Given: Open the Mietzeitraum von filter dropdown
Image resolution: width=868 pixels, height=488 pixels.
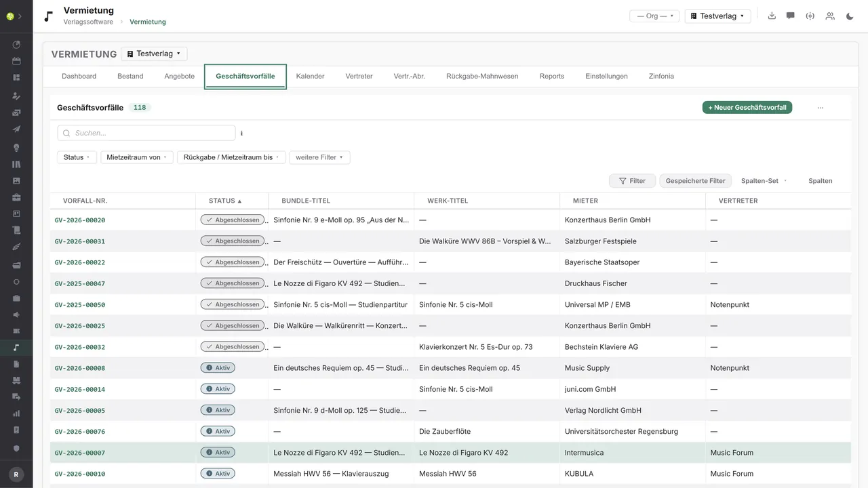Looking at the screenshot, I should coord(137,157).
